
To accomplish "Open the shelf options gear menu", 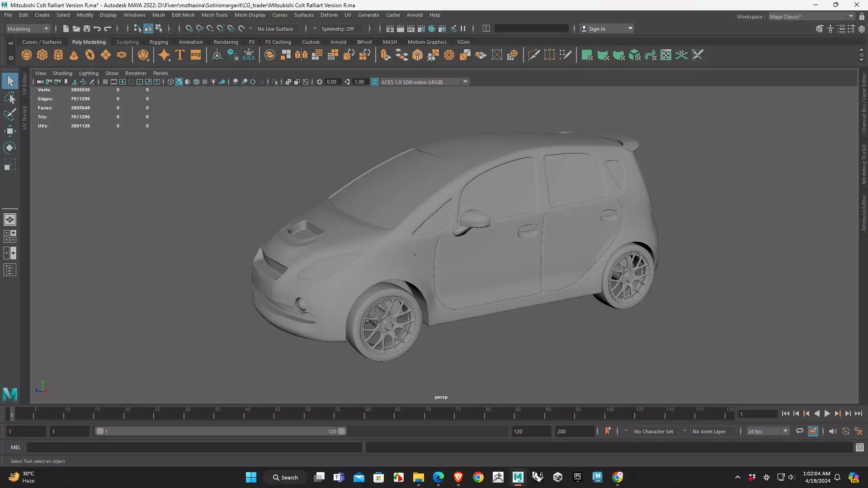I will tap(11, 58).
